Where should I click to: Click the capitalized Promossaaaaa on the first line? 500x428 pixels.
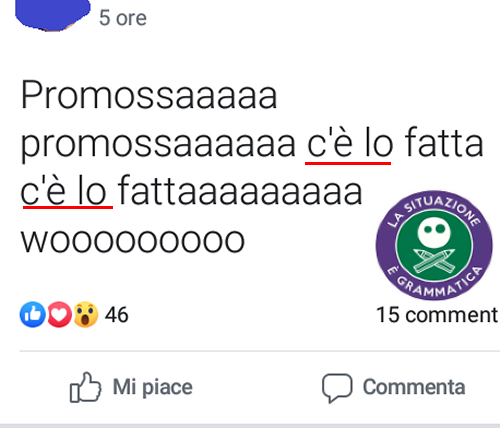point(149,95)
